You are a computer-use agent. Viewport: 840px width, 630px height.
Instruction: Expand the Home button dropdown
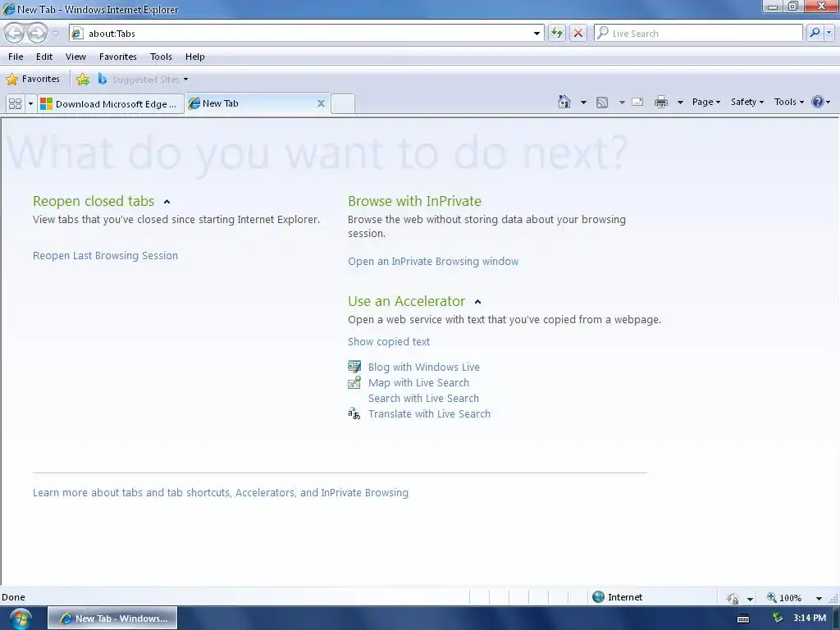[x=583, y=103]
